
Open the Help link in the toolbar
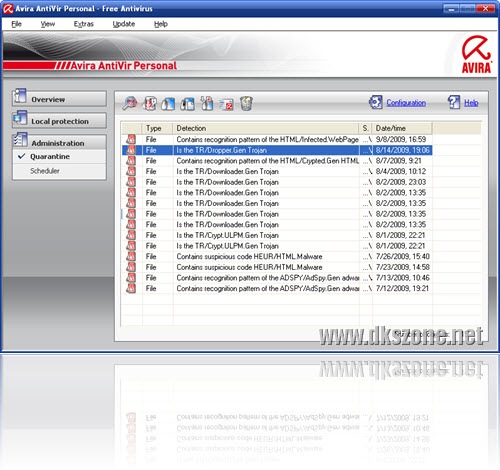pyautogui.click(x=471, y=103)
